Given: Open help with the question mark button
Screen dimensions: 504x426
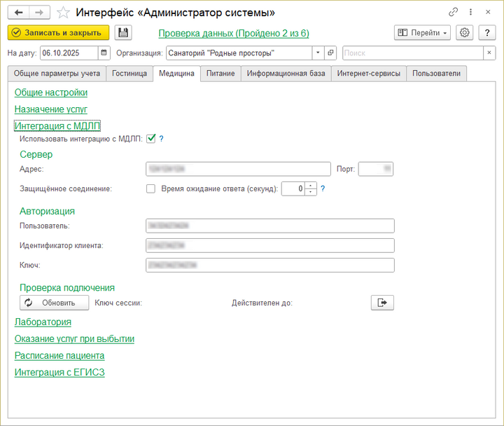Looking at the screenshot, I should (x=486, y=33).
